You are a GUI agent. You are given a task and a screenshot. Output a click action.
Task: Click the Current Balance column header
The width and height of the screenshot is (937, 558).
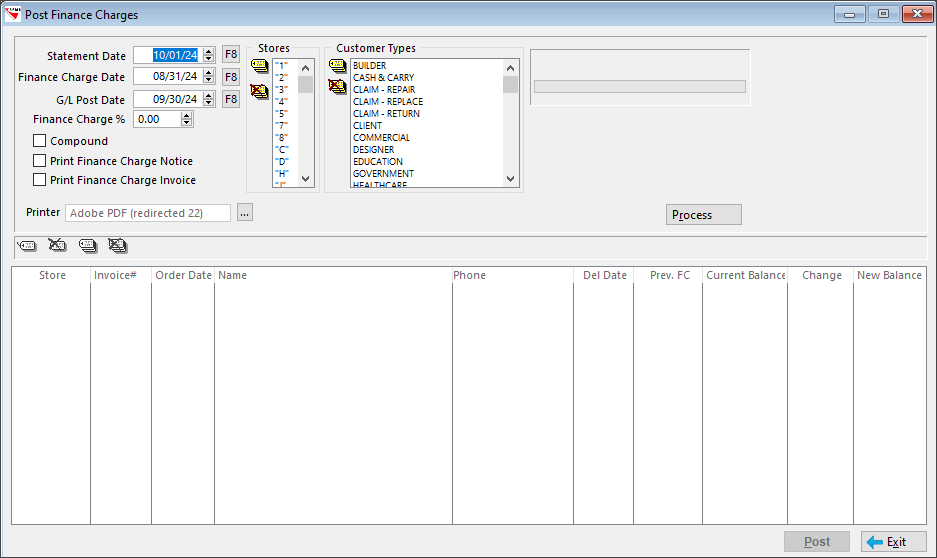pyautogui.click(x=745, y=275)
